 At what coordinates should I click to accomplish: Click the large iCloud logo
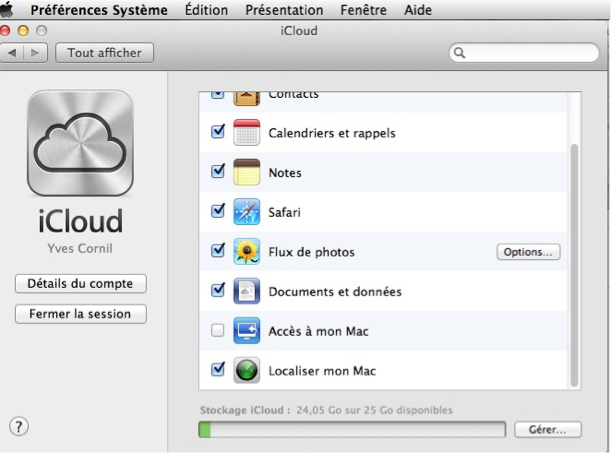[x=80, y=143]
